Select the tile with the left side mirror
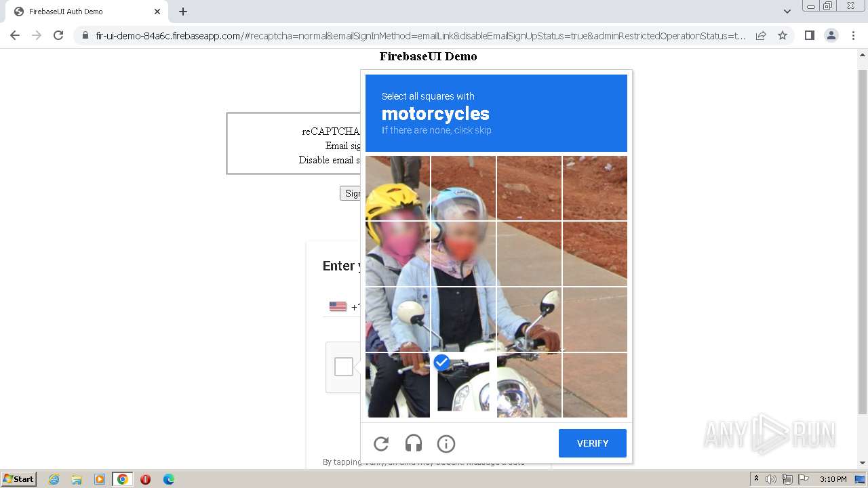Viewport: 868px width, 488px height. coord(397,319)
